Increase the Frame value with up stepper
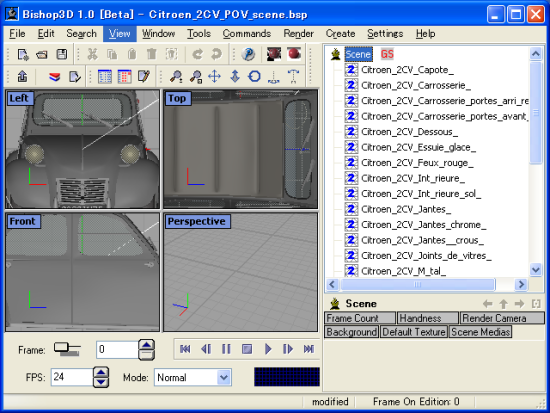This screenshot has height=413, width=550. click(x=146, y=345)
